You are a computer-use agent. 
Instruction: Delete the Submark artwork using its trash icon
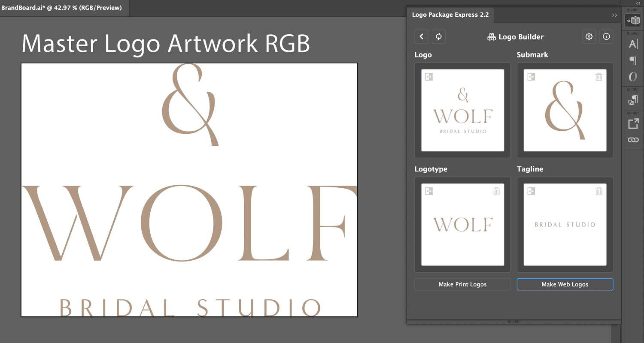click(599, 76)
